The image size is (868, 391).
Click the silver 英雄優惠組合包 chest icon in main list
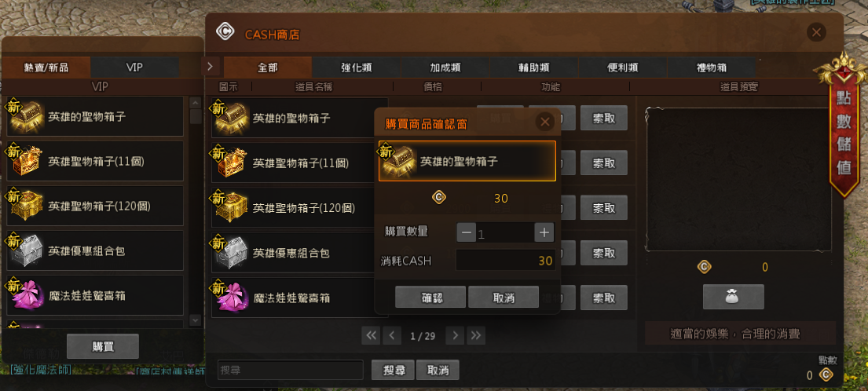point(231,253)
